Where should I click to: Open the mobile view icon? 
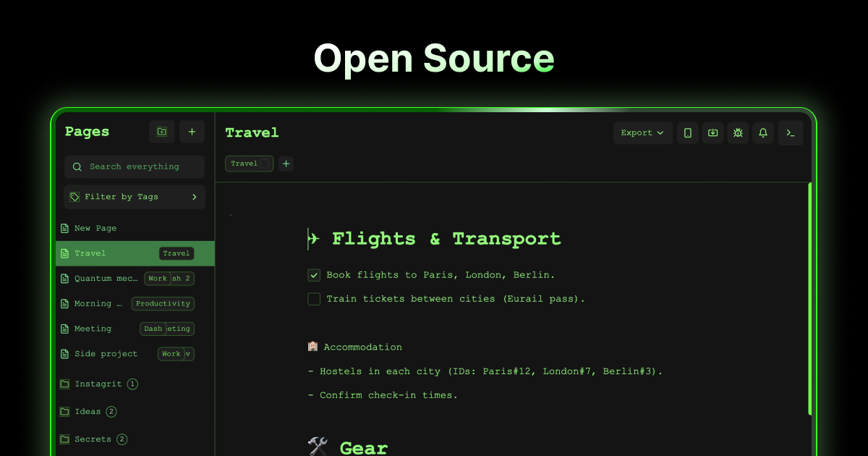coord(688,132)
